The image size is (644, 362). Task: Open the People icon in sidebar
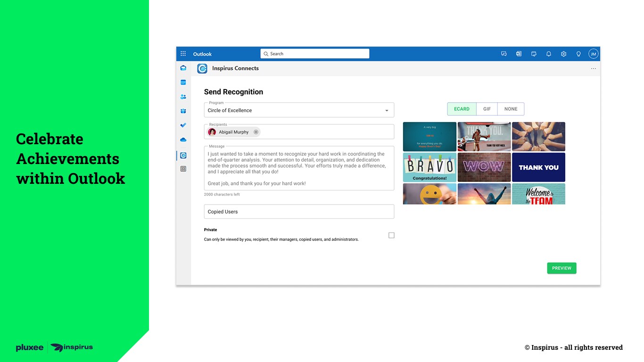point(183,97)
